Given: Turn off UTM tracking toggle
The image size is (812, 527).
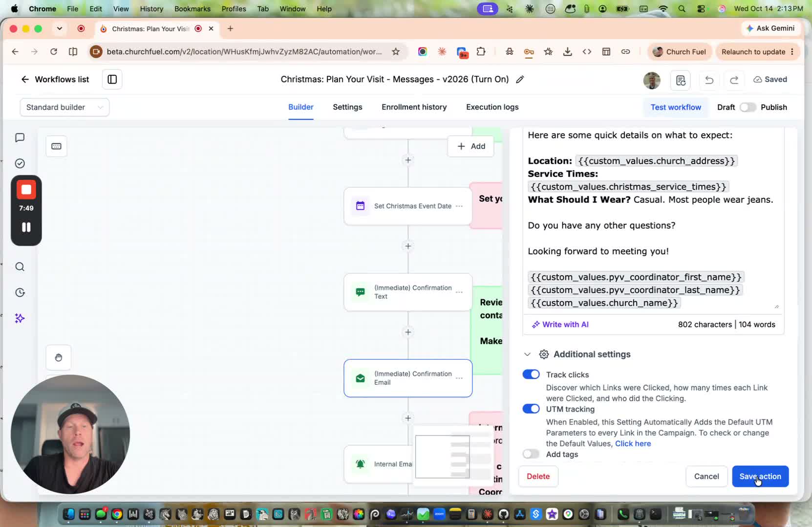Looking at the screenshot, I should (531, 409).
